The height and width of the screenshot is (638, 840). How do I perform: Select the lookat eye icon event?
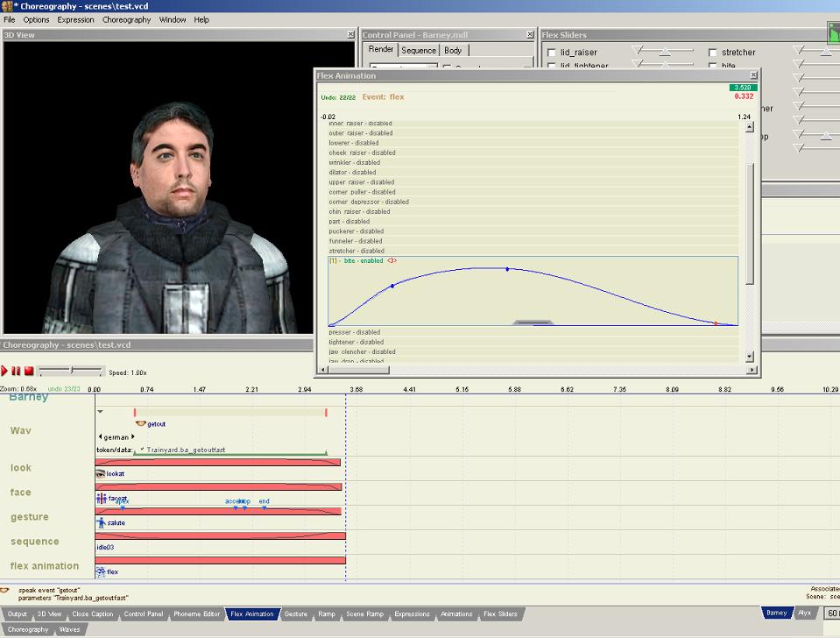(100, 473)
